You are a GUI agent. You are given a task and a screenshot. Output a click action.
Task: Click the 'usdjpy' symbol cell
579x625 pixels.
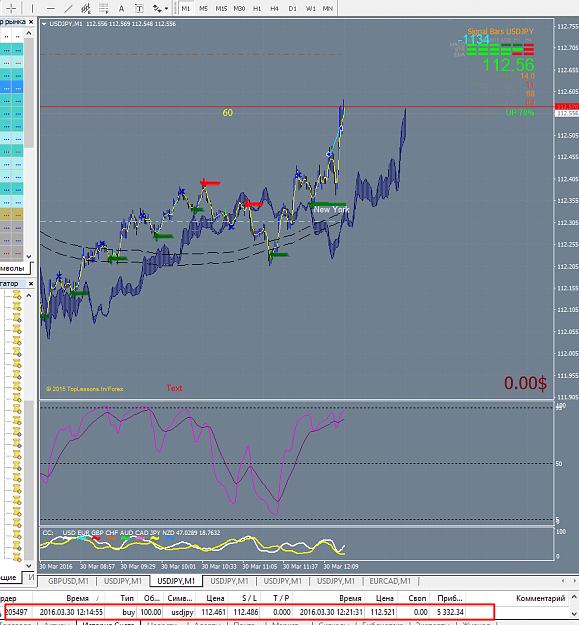point(182,612)
